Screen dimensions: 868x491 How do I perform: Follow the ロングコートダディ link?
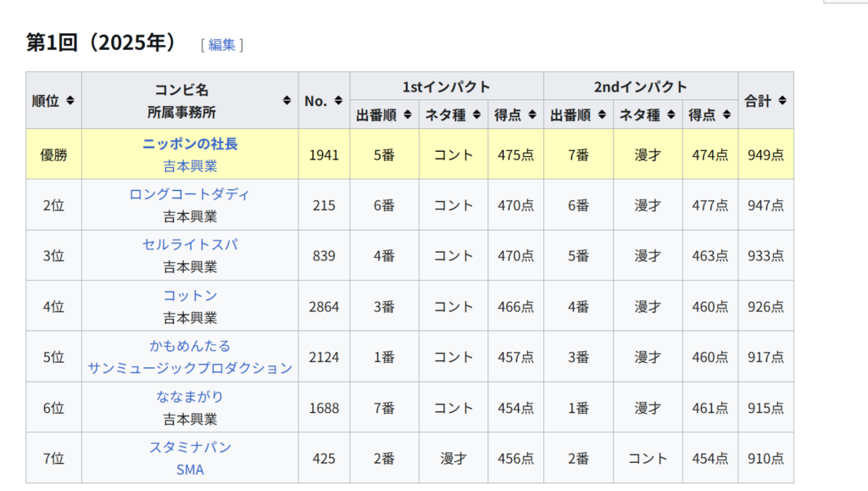click(x=190, y=194)
